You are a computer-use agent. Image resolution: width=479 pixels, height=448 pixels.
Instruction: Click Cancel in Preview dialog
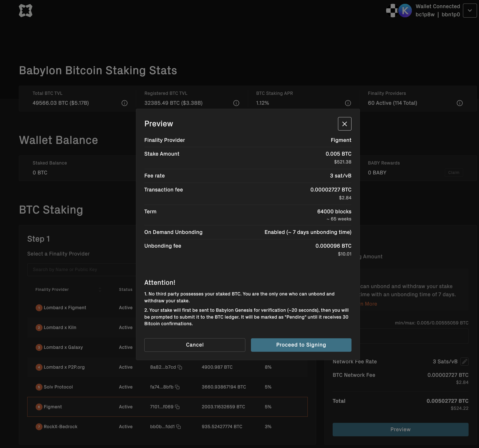[195, 345]
